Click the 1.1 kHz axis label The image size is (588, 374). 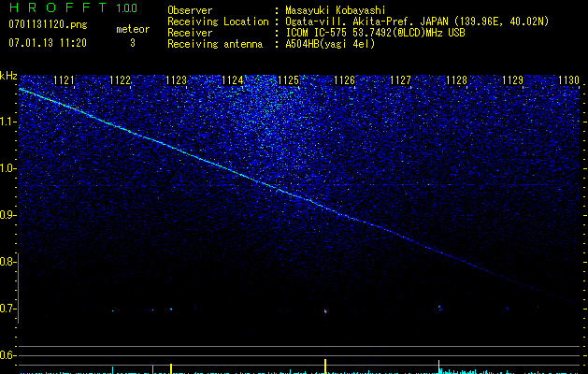7,122
